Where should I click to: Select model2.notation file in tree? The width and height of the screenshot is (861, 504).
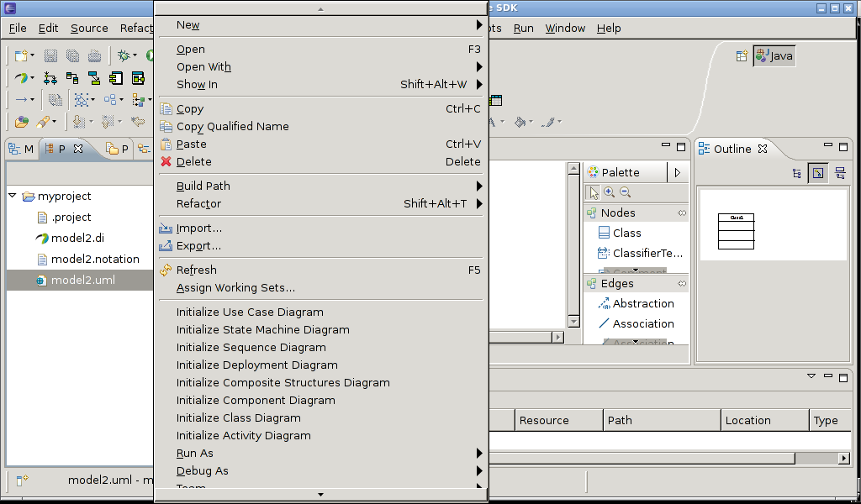pos(95,260)
